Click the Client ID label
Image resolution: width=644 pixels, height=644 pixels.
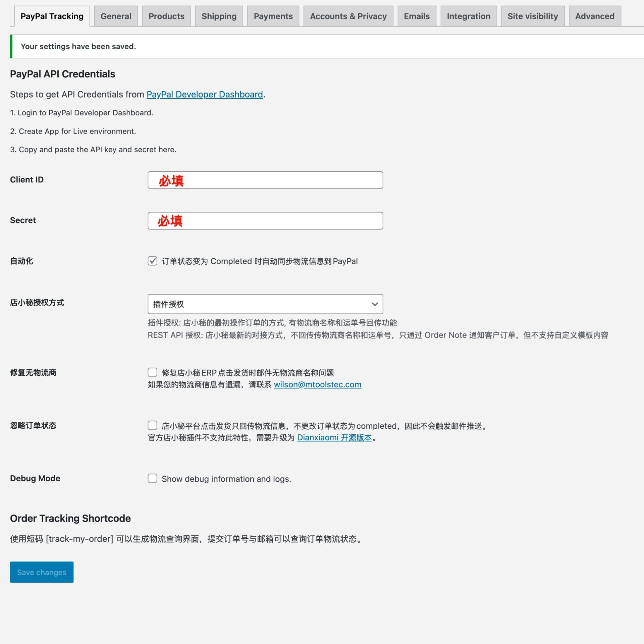coord(27,180)
